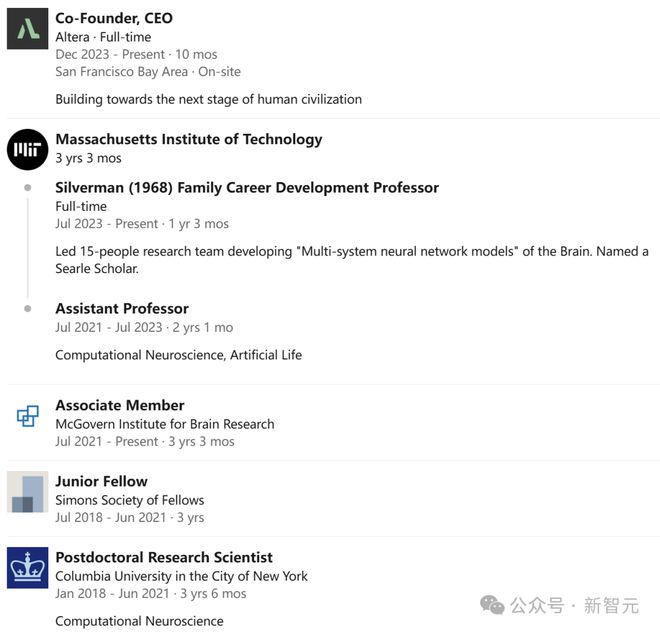This screenshot has width=660, height=632.
Task: Select the Junior Fellow position title
Action: pos(101,481)
